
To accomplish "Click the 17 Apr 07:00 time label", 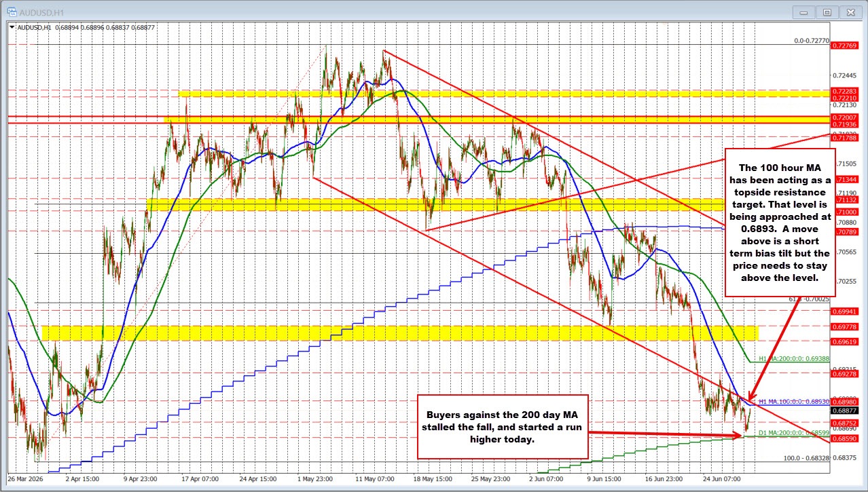I will (202, 478).
